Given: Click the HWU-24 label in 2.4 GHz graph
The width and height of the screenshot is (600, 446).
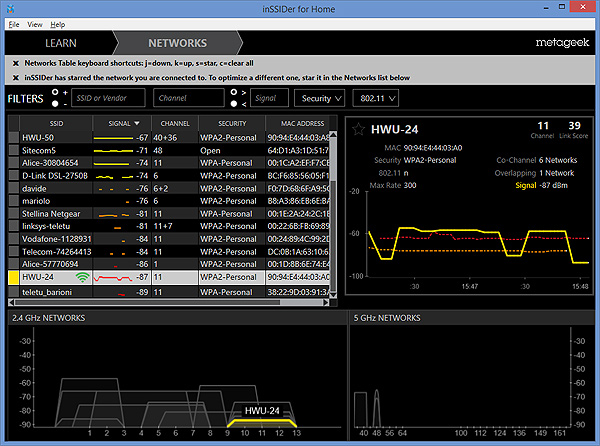Looking at the screenshot, I should [262, 411].
